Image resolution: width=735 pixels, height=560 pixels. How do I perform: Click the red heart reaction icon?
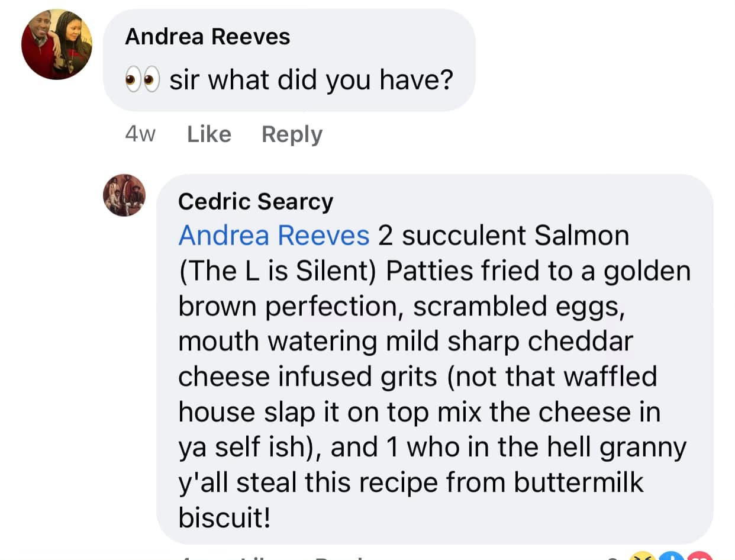(701, 556)
